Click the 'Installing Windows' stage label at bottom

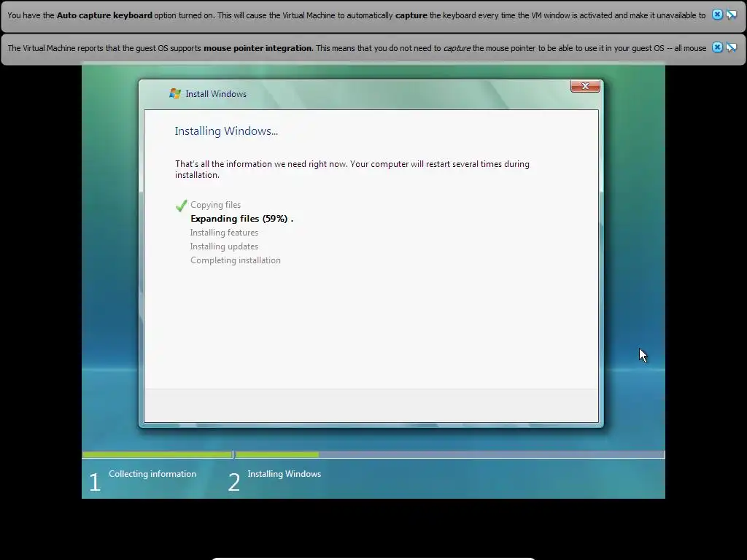285,474
